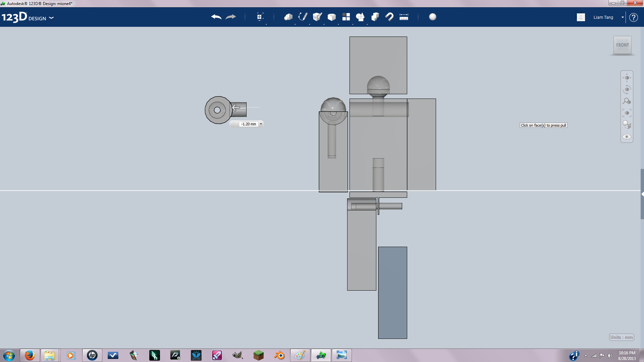
Task: Select the Zoom navigation tool
Action: [627, 101]
